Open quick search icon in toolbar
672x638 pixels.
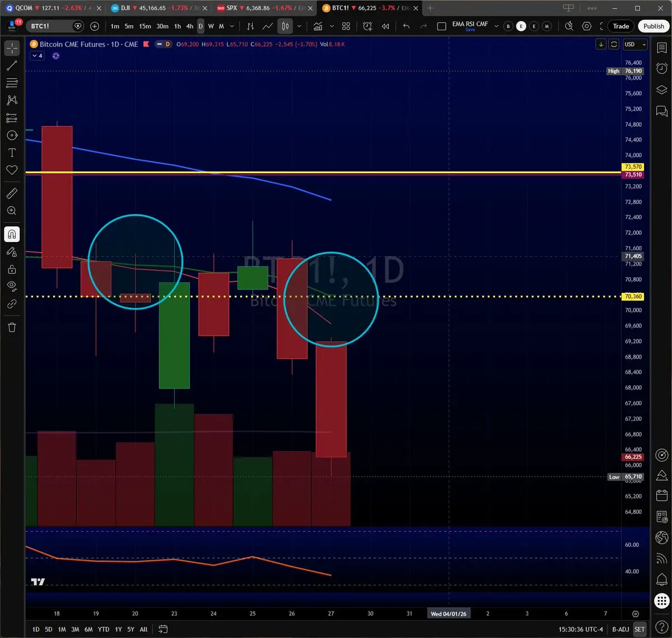click(x=570, y=26)
